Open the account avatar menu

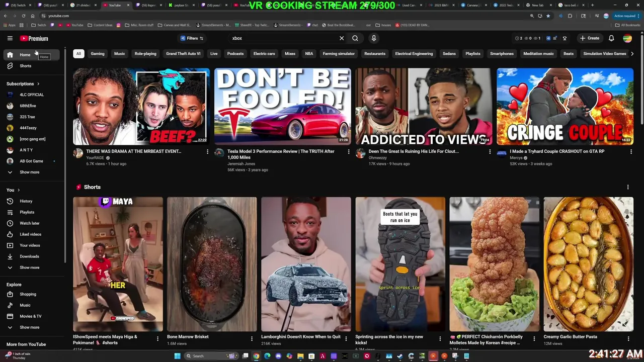627,38
